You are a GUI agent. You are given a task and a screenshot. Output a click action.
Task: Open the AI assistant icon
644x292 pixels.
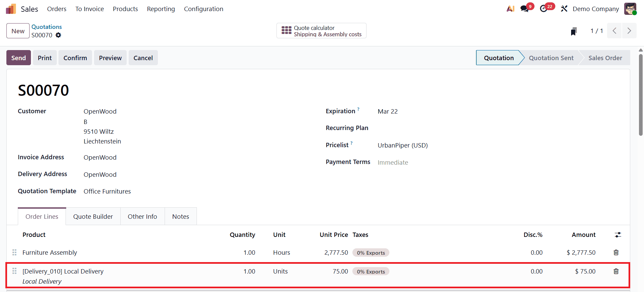[510, 9]
